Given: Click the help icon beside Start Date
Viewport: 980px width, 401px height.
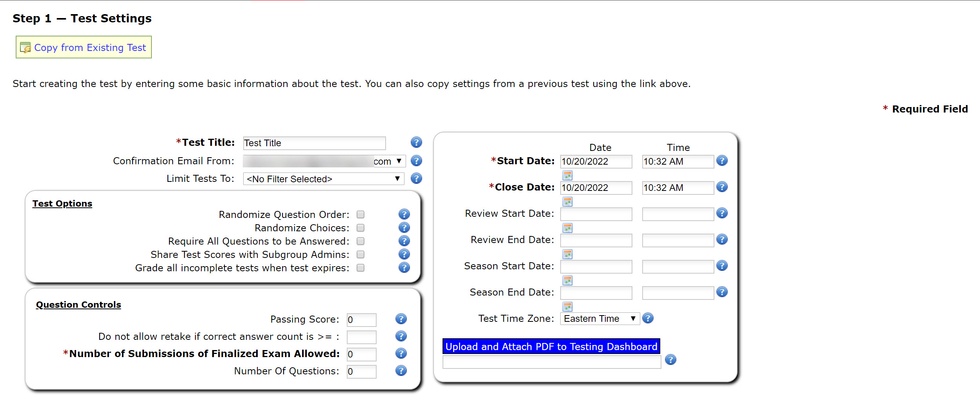Looking at the screenshot, I should tap(722, 160).
